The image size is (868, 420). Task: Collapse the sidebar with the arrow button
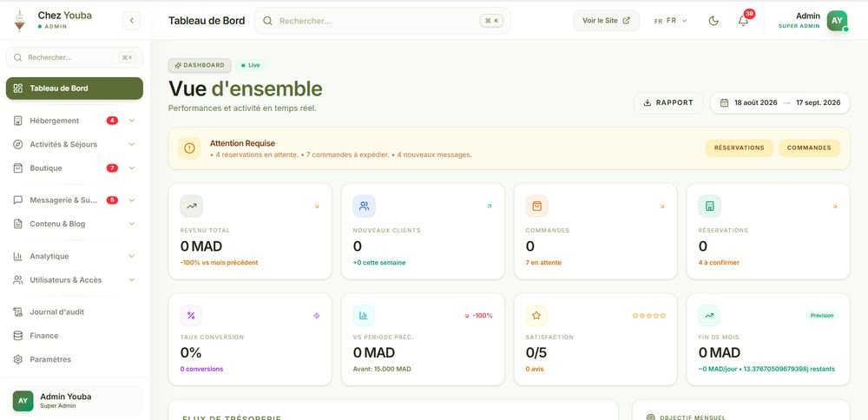tap(132, 21)
